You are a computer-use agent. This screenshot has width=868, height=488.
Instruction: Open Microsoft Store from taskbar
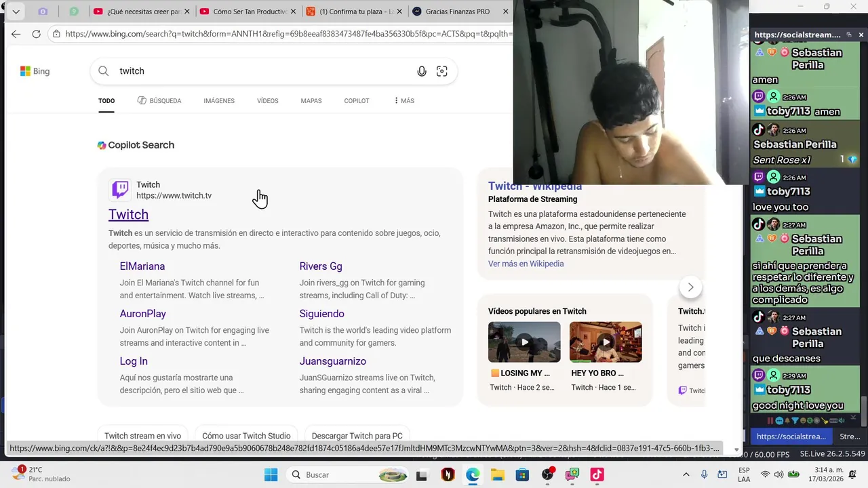tap(522, 475)
